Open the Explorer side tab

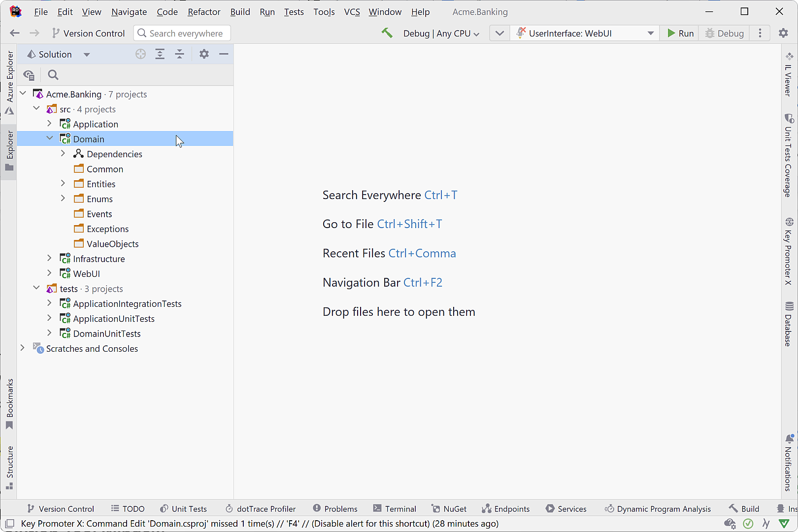[9, 151]
